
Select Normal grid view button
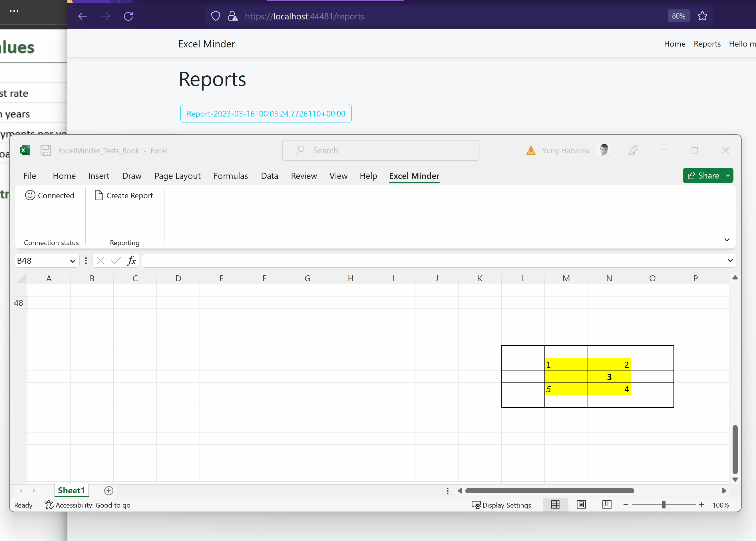[555, 505]
